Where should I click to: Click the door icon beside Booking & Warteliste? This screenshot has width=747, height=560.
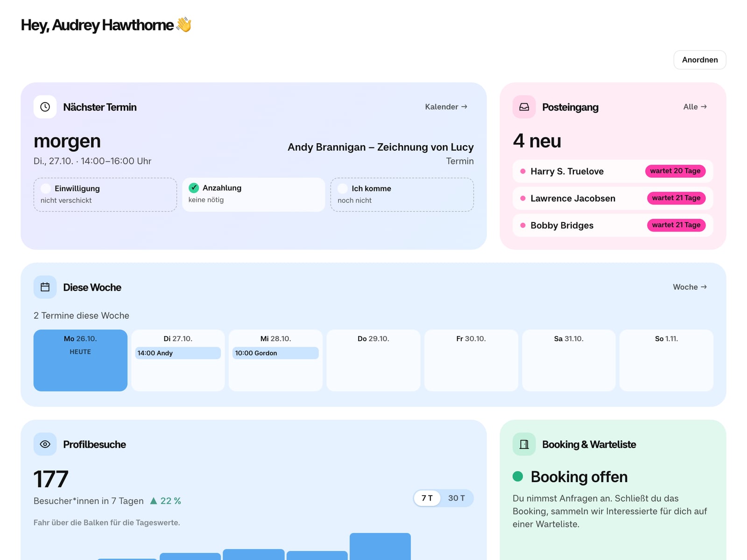[x=524, y=444]
